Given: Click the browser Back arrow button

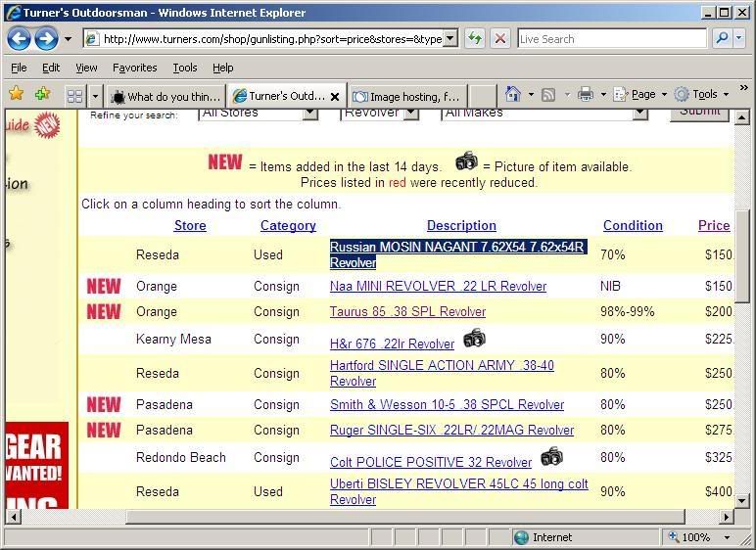Looking at the screenshot, I should pos(20,39).
